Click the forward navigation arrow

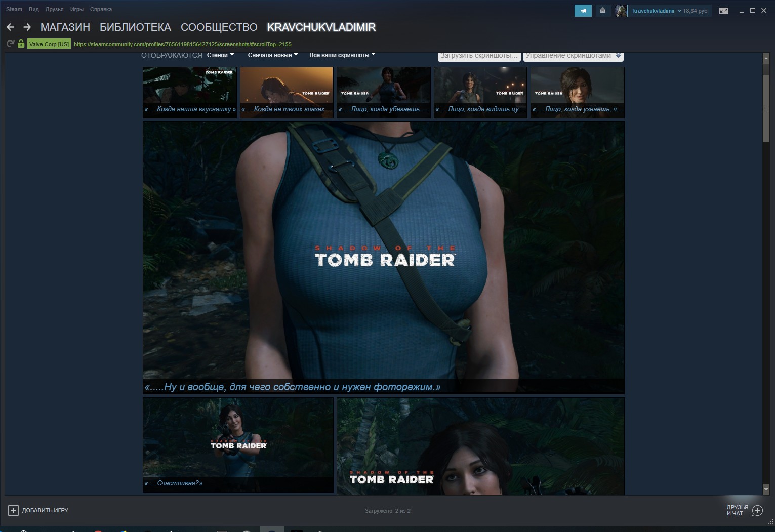point(26,27)
